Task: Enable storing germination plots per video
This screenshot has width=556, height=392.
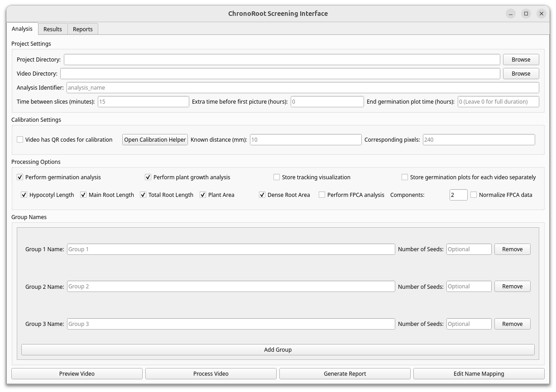Action: tap(405, 177)
